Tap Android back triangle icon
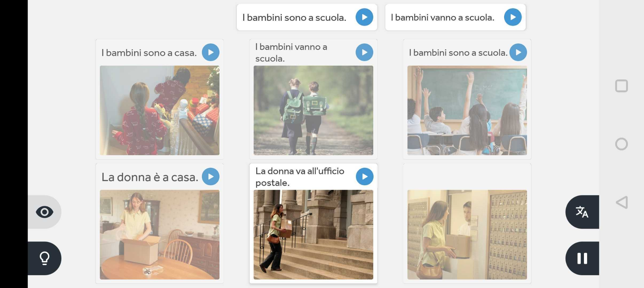This screenshot has height=288, width=644. point(622,203)
